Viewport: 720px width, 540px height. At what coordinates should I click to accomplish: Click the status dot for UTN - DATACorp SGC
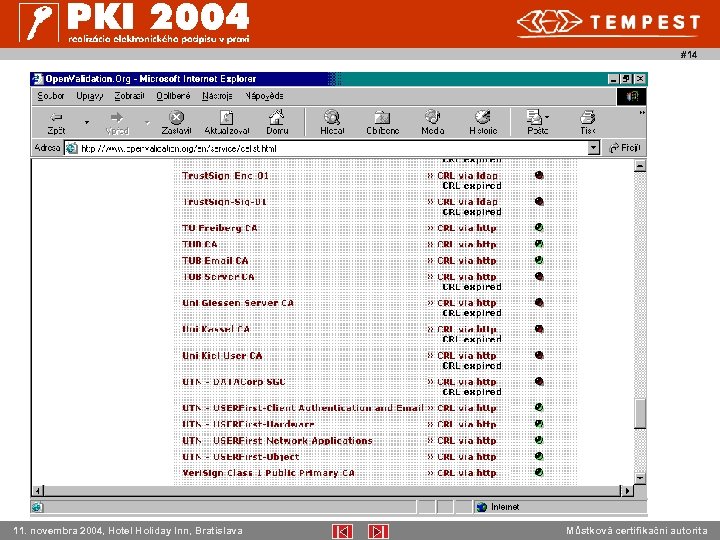point(539,382)
